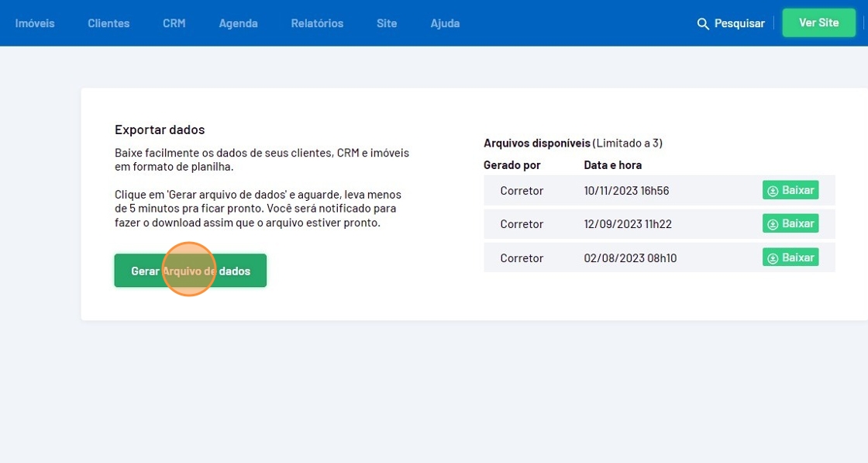Click the Pesquisar search label
This screenshot has height=463, width=868.
739,24
